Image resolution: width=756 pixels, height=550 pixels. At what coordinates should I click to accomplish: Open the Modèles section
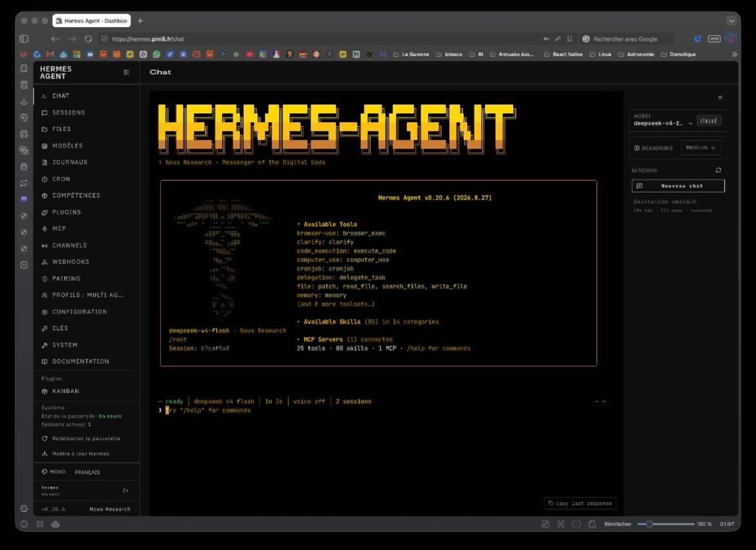86,146
